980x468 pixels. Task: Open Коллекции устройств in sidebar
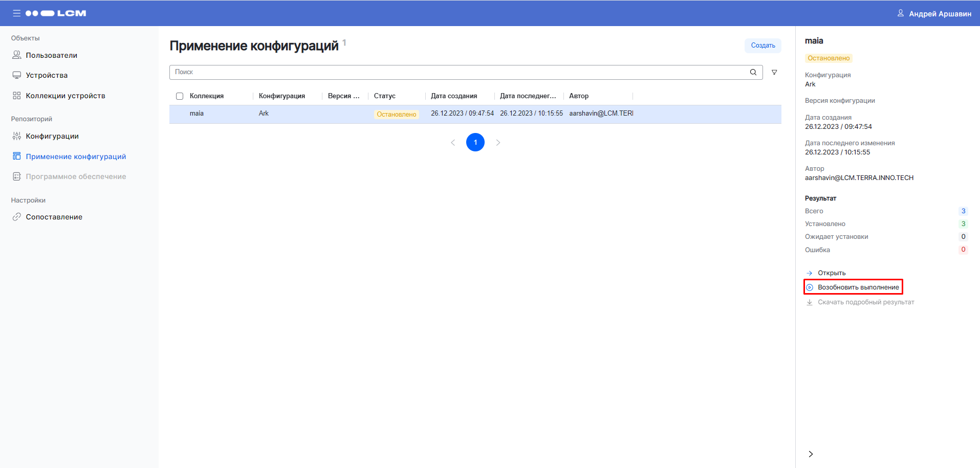coord(65,96)
